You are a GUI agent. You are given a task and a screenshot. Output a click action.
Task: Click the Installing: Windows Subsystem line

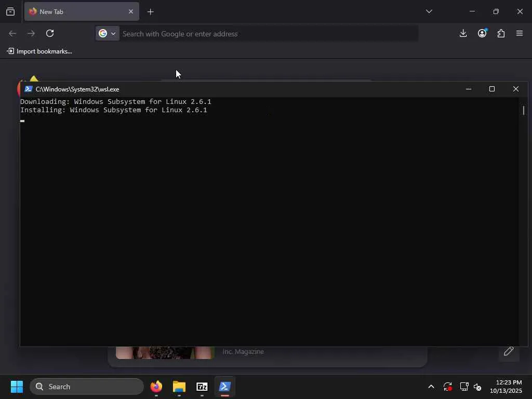(x=114, y=110)
